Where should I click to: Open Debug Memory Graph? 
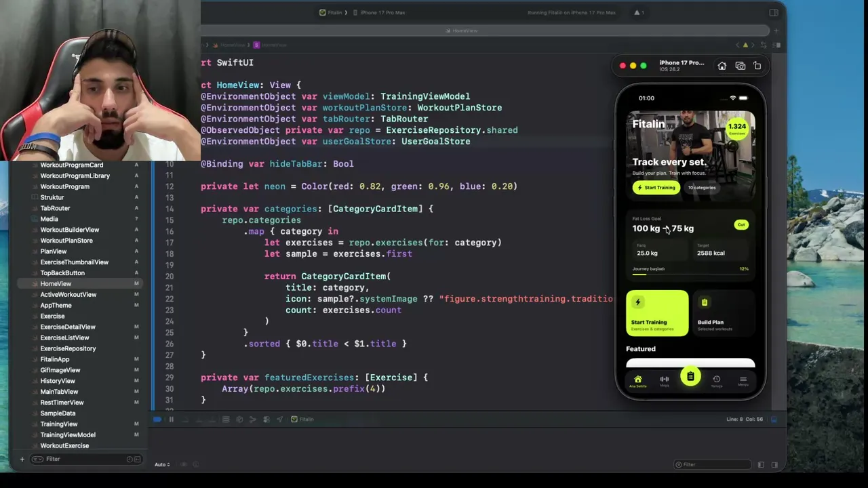239,420
